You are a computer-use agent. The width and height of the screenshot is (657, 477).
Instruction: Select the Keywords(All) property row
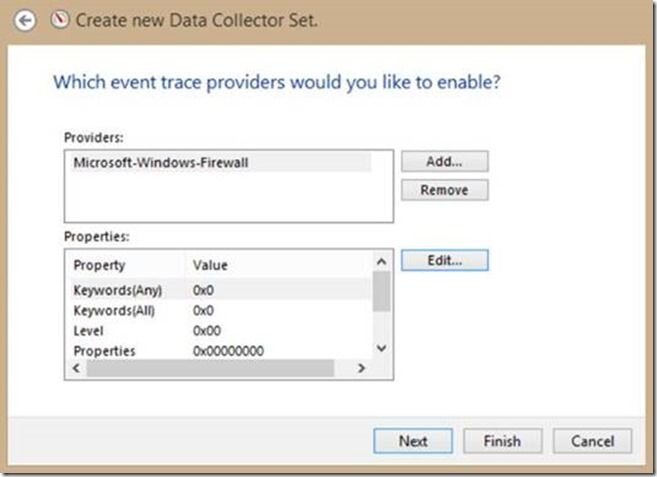pyautogui.click(x=221, y=311)
